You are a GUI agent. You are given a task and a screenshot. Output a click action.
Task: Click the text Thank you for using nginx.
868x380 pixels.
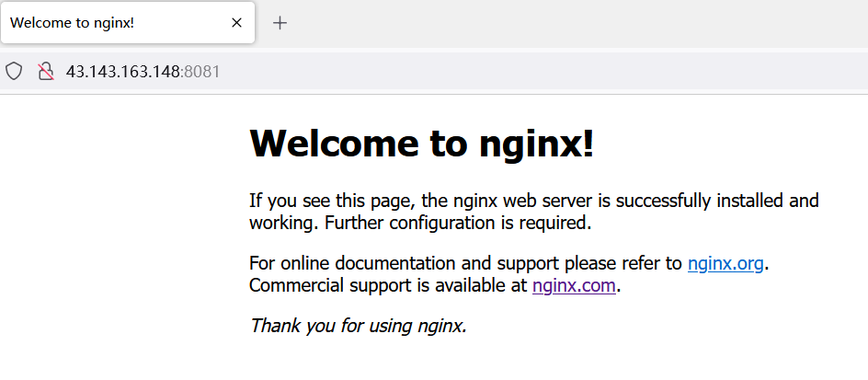pyautogui.click(x=359, y=325)
